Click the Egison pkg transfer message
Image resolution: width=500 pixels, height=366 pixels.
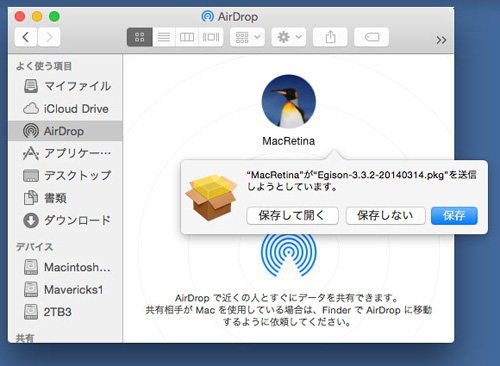(x=362, y=181)
